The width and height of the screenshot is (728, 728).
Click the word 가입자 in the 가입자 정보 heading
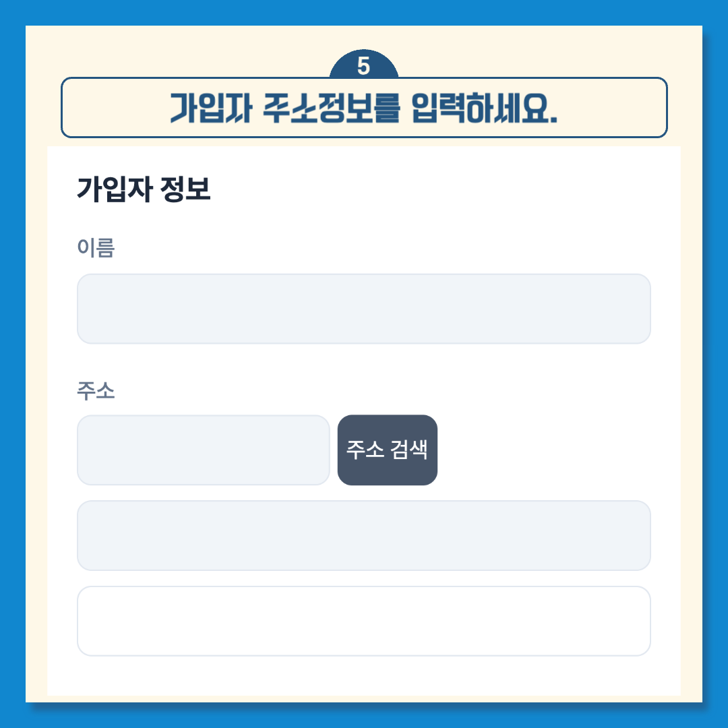coord(115,190)
